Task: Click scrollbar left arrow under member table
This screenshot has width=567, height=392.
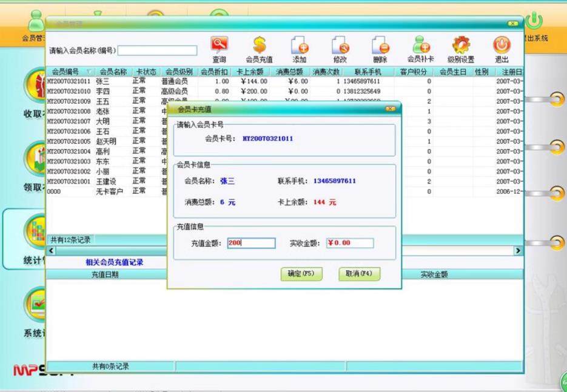Action: 52,250
